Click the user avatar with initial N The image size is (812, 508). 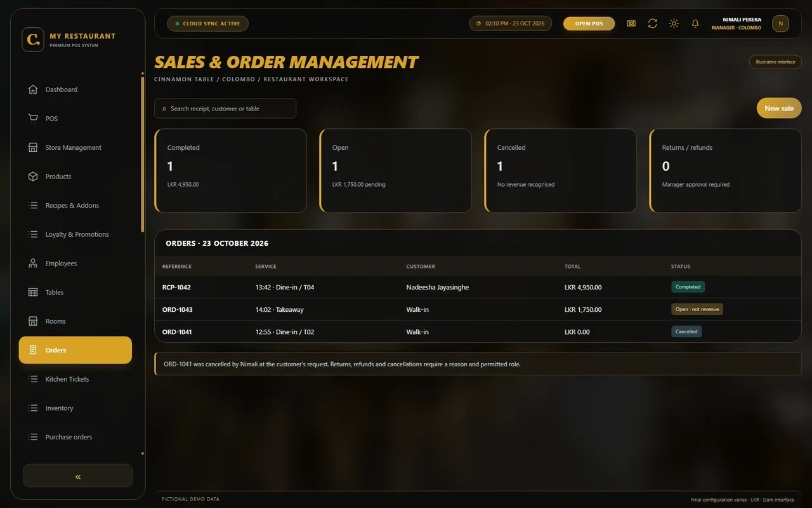(780, 23)
